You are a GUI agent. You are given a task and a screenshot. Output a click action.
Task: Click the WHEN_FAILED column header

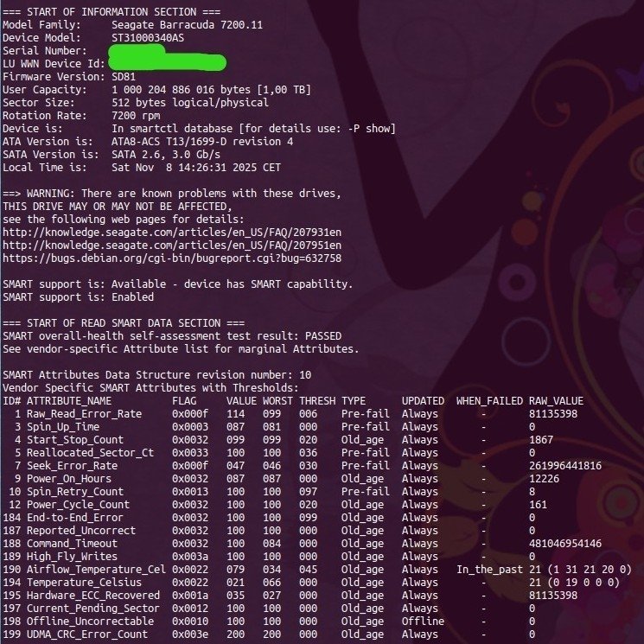point(489,401)
